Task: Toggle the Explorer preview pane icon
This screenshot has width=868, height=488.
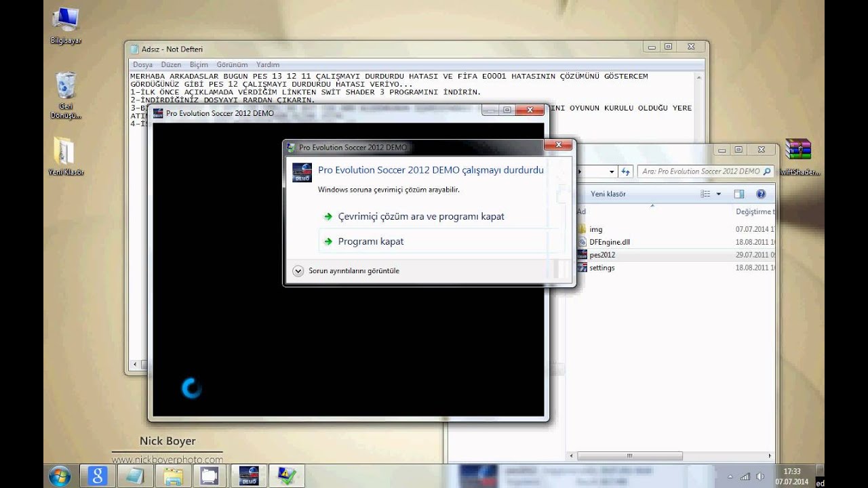Action: [739, 194]
